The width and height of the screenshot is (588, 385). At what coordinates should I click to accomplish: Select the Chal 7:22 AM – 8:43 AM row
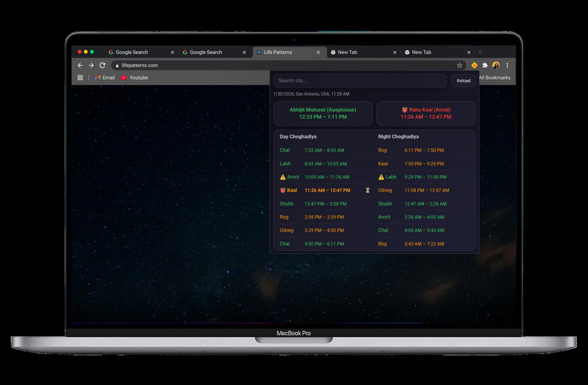pos(325,150)
